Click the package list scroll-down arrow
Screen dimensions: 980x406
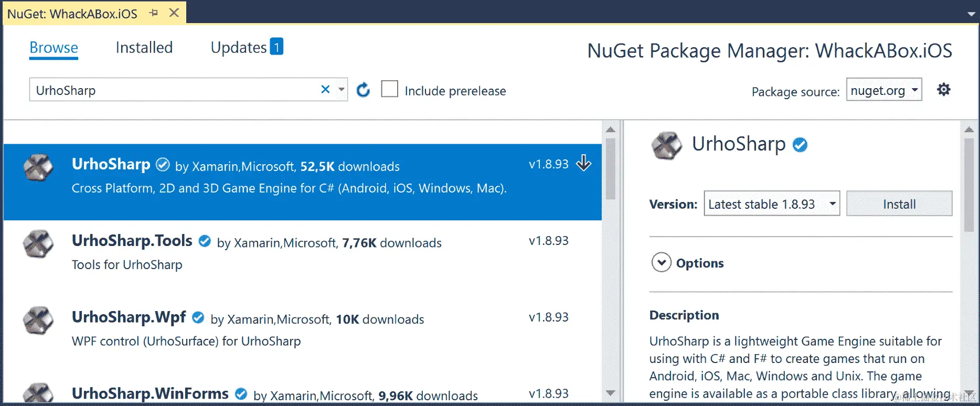pos(610,393)
